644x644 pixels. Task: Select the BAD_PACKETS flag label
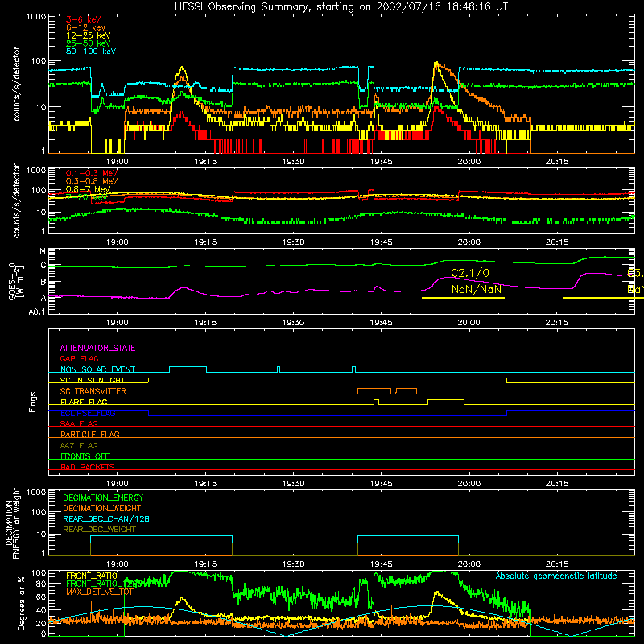click(88, 467)
